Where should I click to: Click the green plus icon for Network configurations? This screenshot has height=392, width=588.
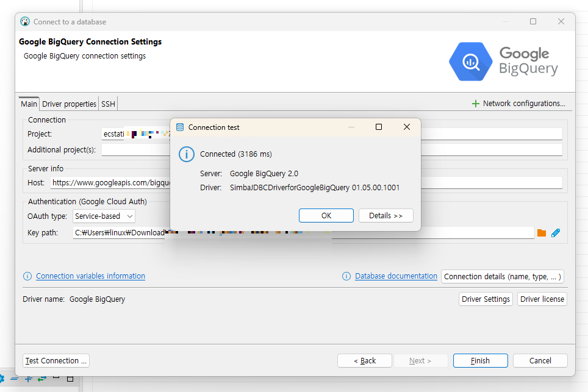pyautogui.click(x=476, y=104)
